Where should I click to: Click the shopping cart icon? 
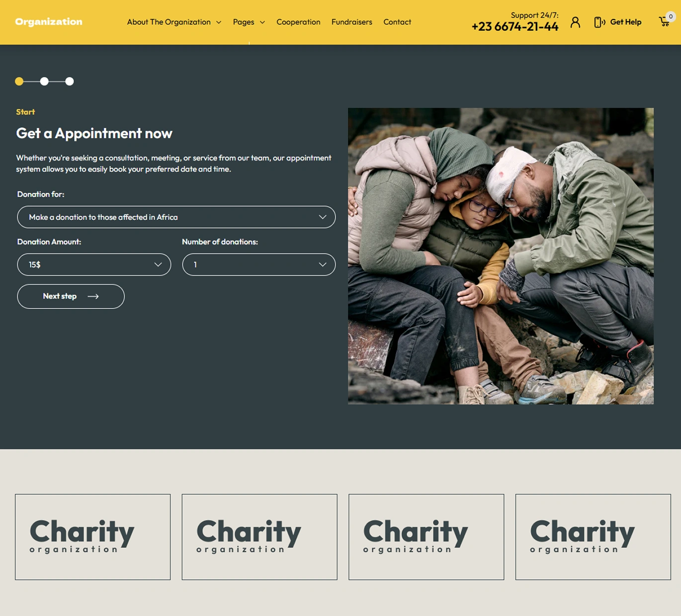pyautogui.click(x=664, y=22)
